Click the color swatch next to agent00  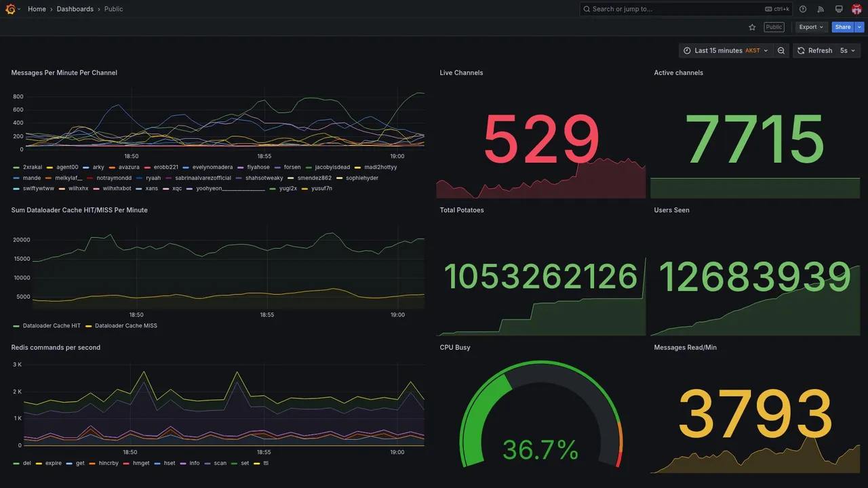tap(50, 167)
